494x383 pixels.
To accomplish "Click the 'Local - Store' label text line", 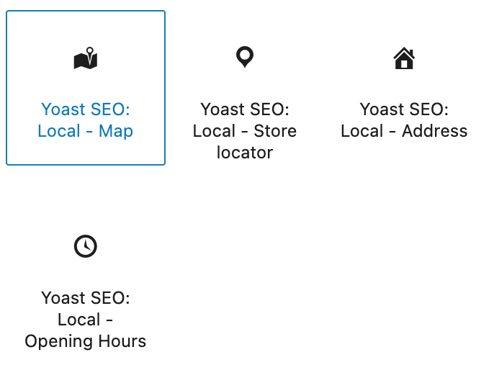I will click(245, 131).
